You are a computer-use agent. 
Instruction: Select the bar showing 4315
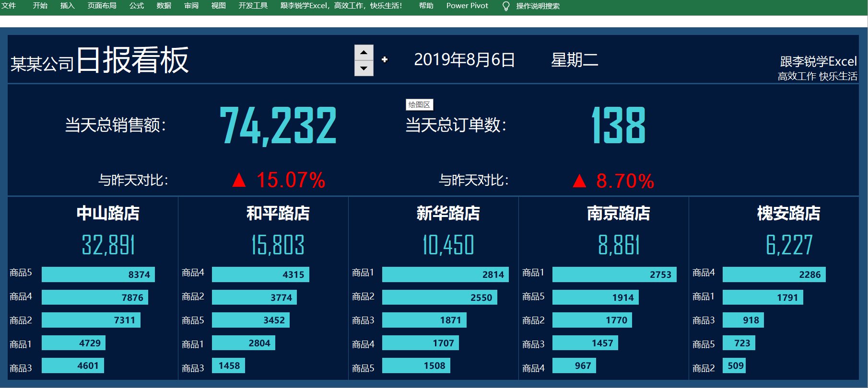pos(260,274)
